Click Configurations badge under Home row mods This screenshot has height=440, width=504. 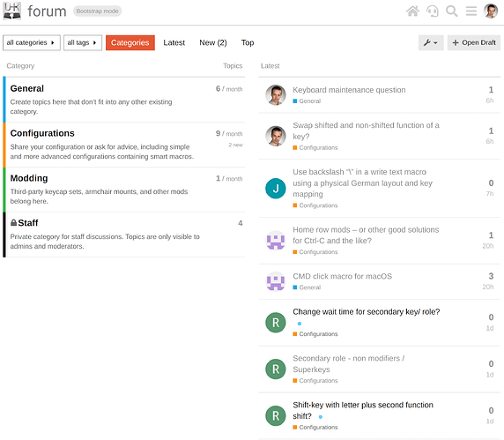pyautogui.click(x=315, y=252)
